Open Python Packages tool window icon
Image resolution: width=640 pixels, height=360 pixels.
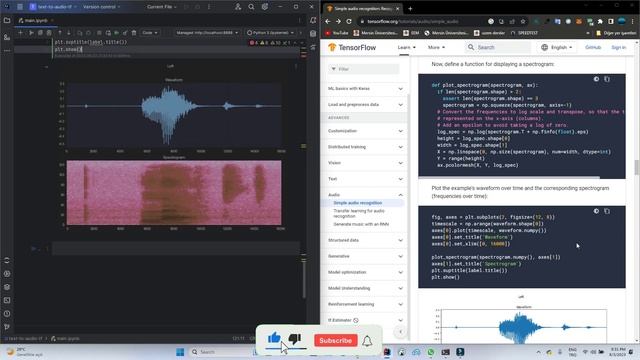point(7,287)
